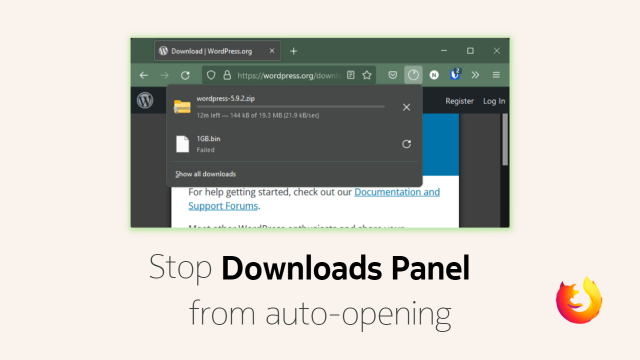Open the Firefox hamburger application menu
The height and width of the screenshot is (360, 640).
point(496,75)
